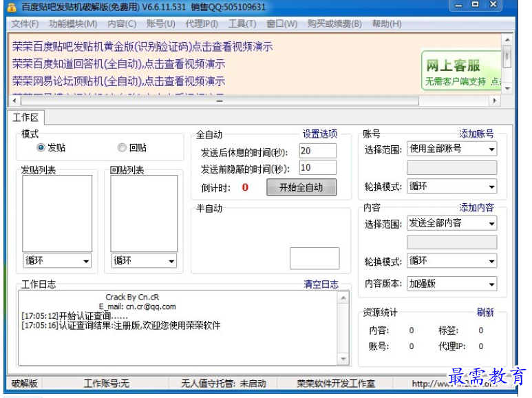
Task: Expand the 使用全部账号 dropdown
Action: click(x=452, y=149)
